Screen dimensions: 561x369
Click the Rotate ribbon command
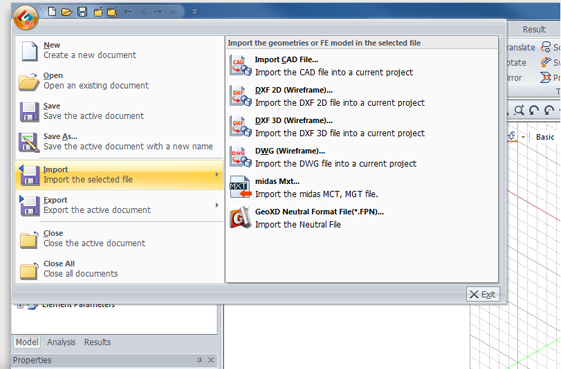click(517, 63)
